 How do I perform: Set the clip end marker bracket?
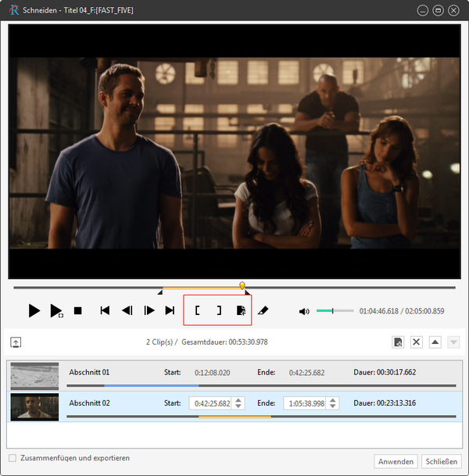[x=219, y=310]
